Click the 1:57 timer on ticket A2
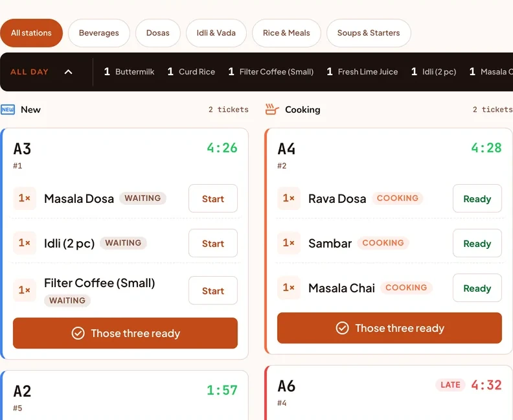 point(222,390)
